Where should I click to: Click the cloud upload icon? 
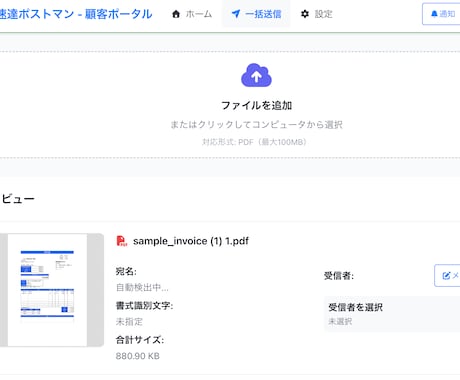point(256,75)
